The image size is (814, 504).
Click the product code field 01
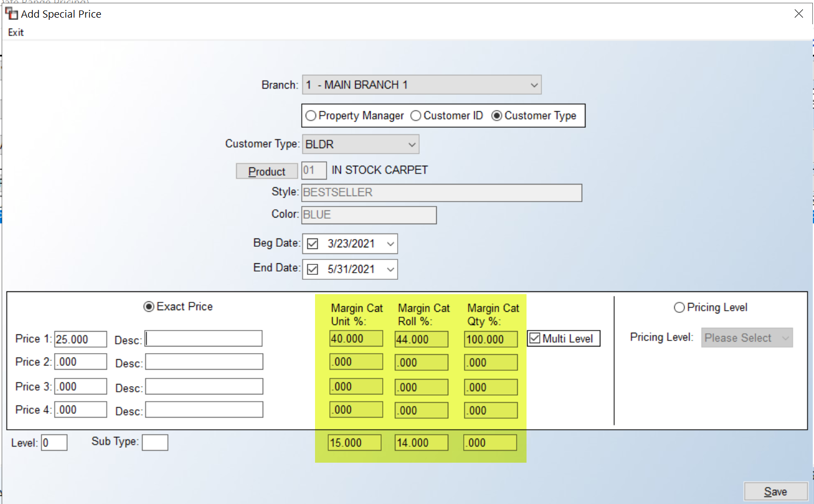point(314,170)
